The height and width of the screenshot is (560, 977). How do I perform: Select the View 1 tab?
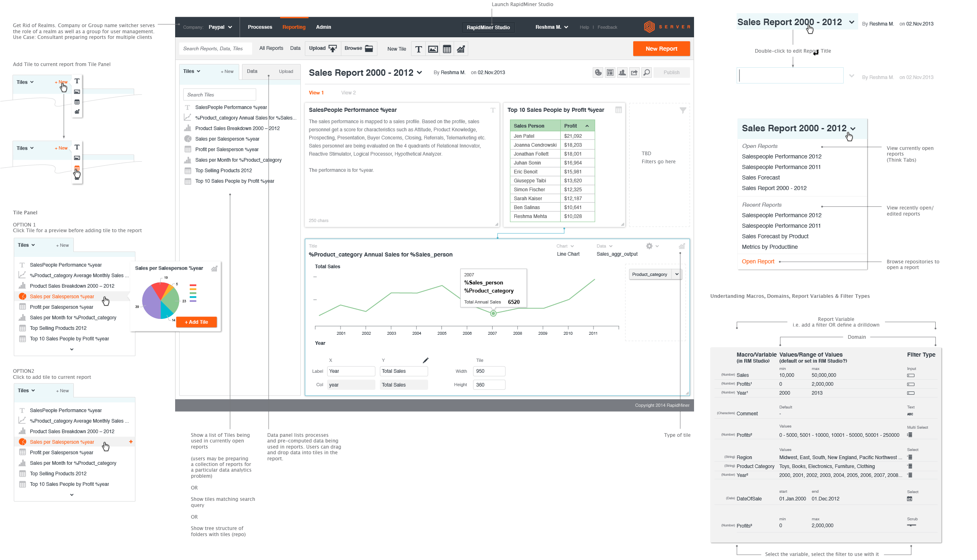[x=316, y=93]
